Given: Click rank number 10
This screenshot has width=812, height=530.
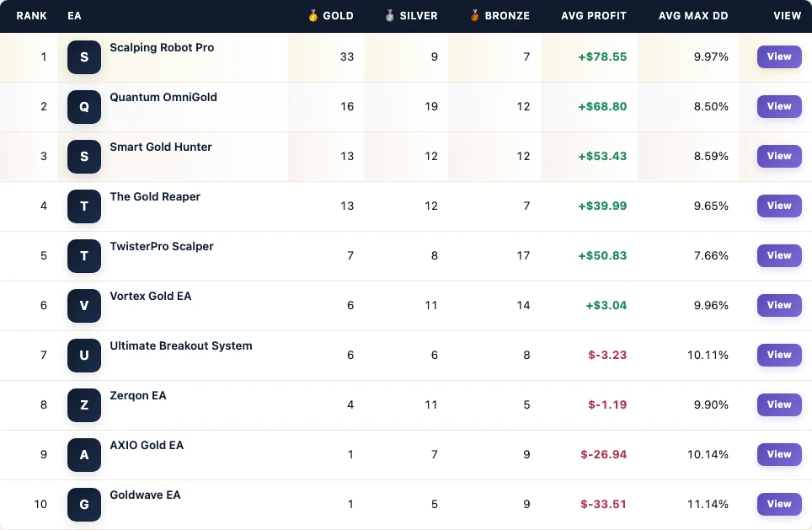Looking at the screenshot, I should point(40,505).
